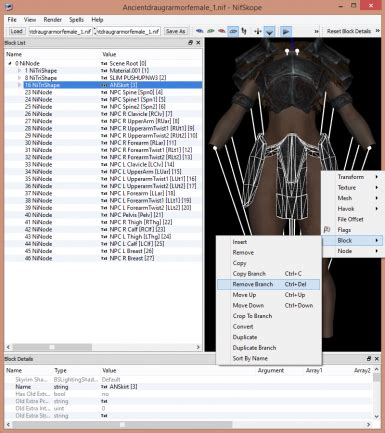This screenshot has height=433, width=385.
Task: Expand the selected 16 NiTriShape block
Action: [20, 85]
